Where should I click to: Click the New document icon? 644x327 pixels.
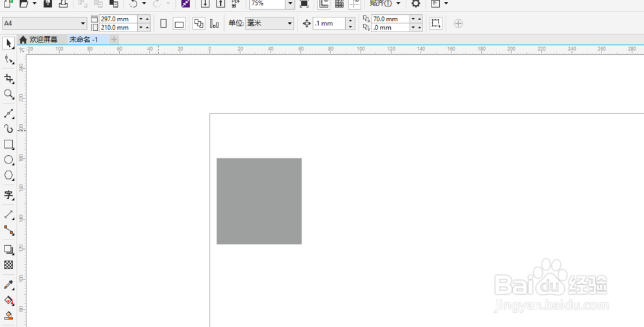click(8, 4)
